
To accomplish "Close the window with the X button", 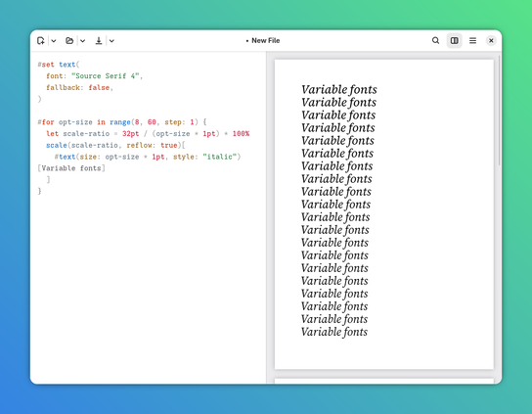I will tap(491, 41).
